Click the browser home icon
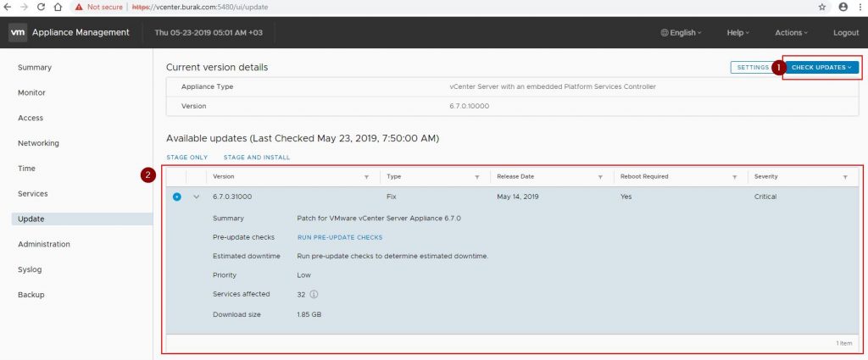 (58, 7)
